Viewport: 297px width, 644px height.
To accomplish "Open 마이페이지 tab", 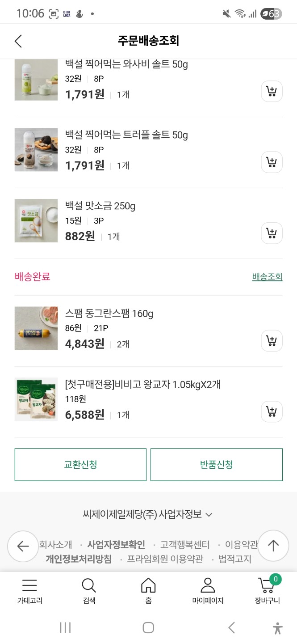I will point(208,591).
